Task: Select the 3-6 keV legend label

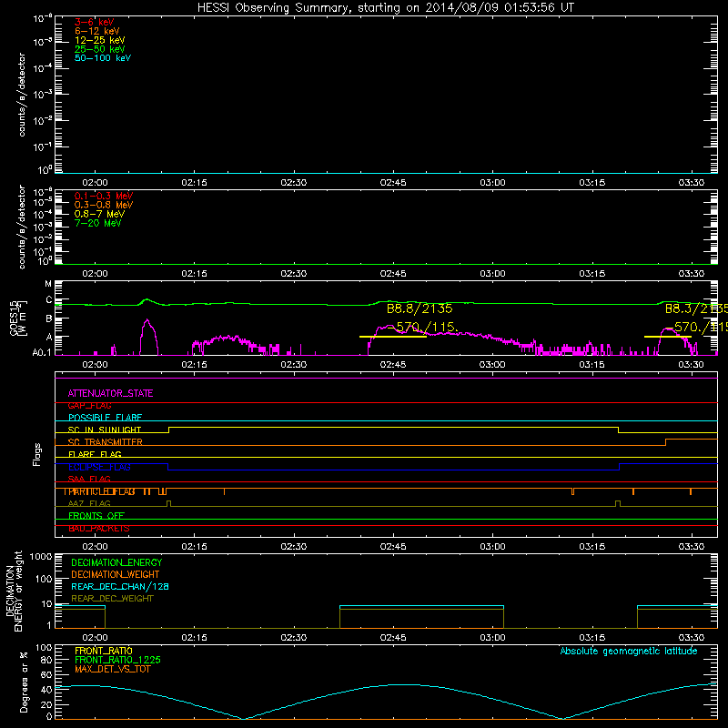Action: click(x=94, y=22)
